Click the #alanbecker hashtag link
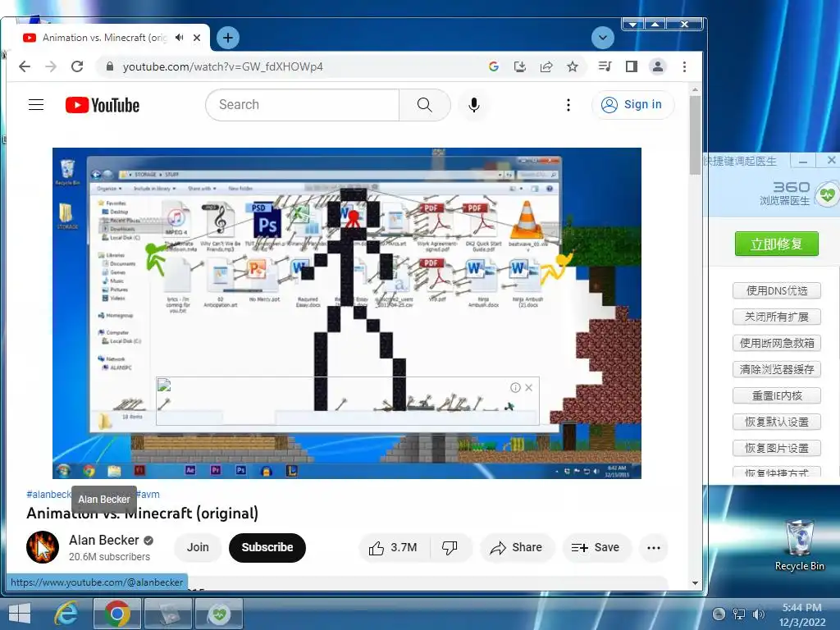Image resolution: width=840 pixels, height=630 pixels. (x=48, y=494)
